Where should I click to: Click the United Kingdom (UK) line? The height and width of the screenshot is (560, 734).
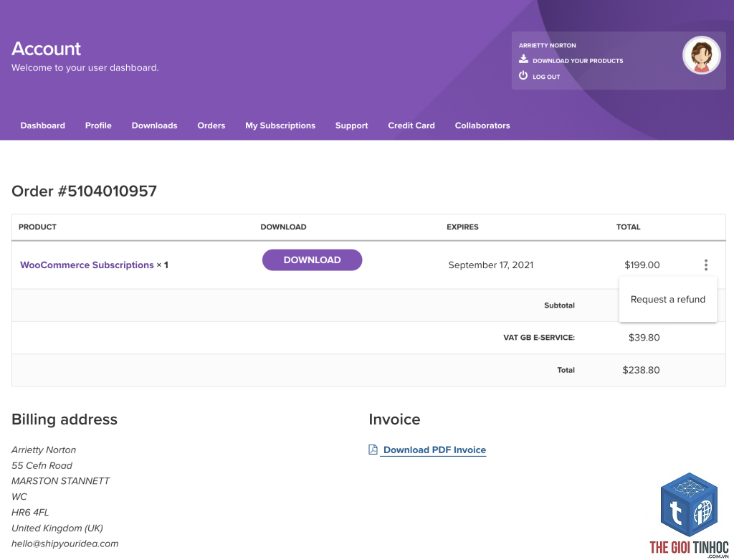(x=57, y=528)
